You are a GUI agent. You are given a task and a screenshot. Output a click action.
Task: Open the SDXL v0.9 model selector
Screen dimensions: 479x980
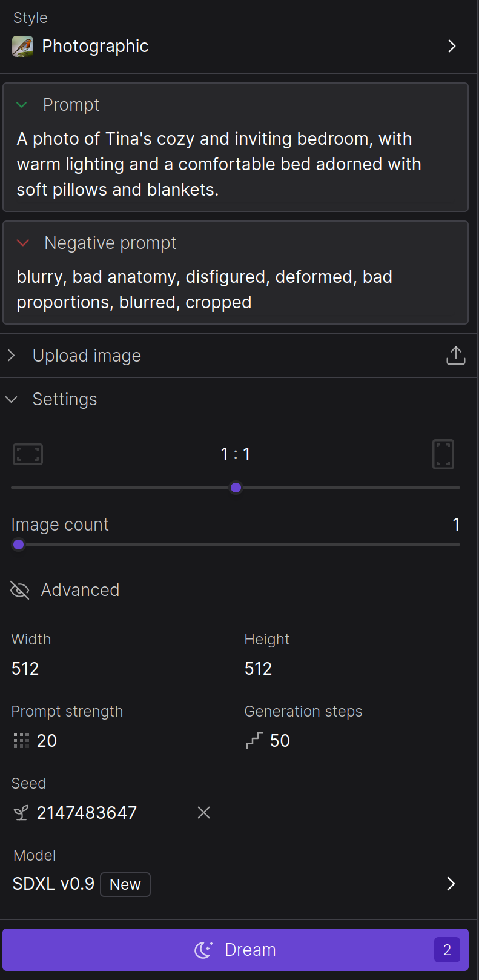[451, 884]
